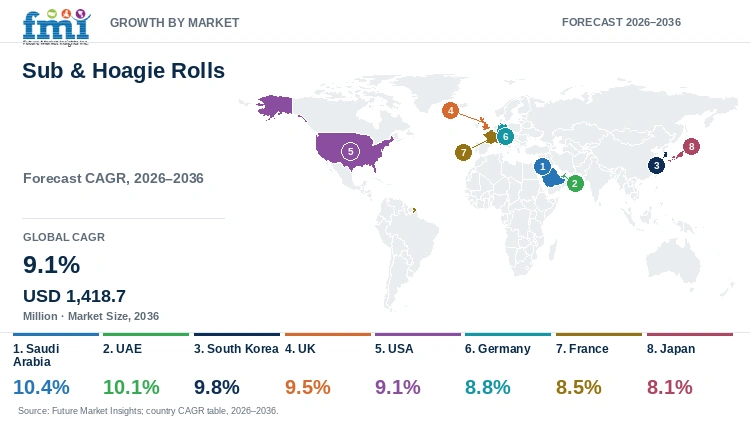
Task: Click the 'GROWTH BY MARKET' header text
Action: pyautogui.click(x=175, y=23)
